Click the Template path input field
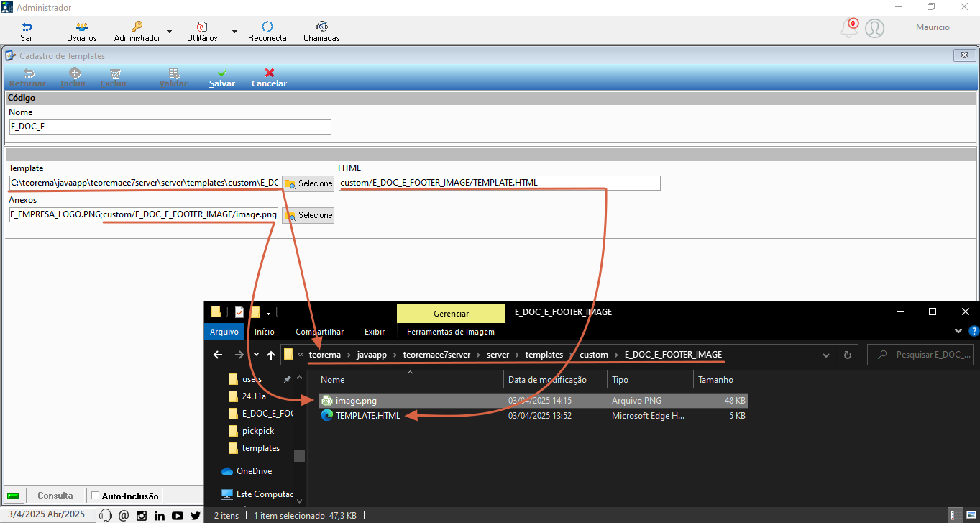Viewport: 980px width, 523px height. tap(144, 183)
